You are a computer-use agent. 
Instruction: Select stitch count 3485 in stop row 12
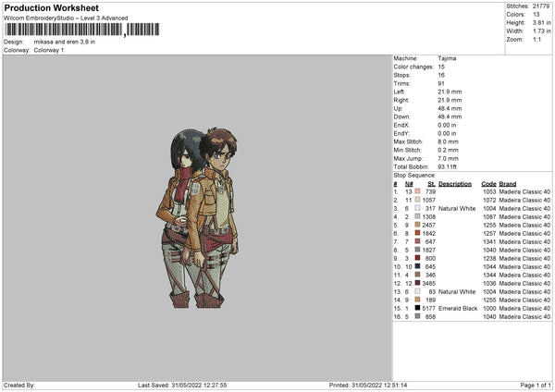pyautogui.click(x=428, y=284)
